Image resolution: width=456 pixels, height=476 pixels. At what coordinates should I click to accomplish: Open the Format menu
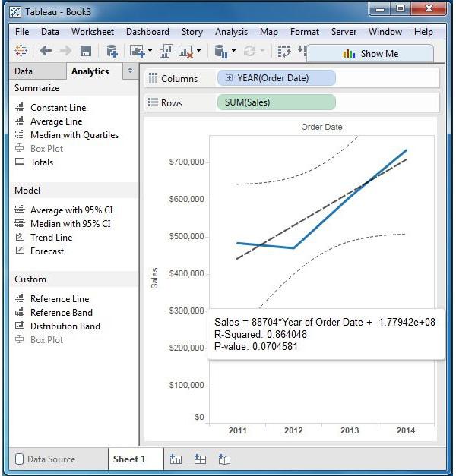305,32
